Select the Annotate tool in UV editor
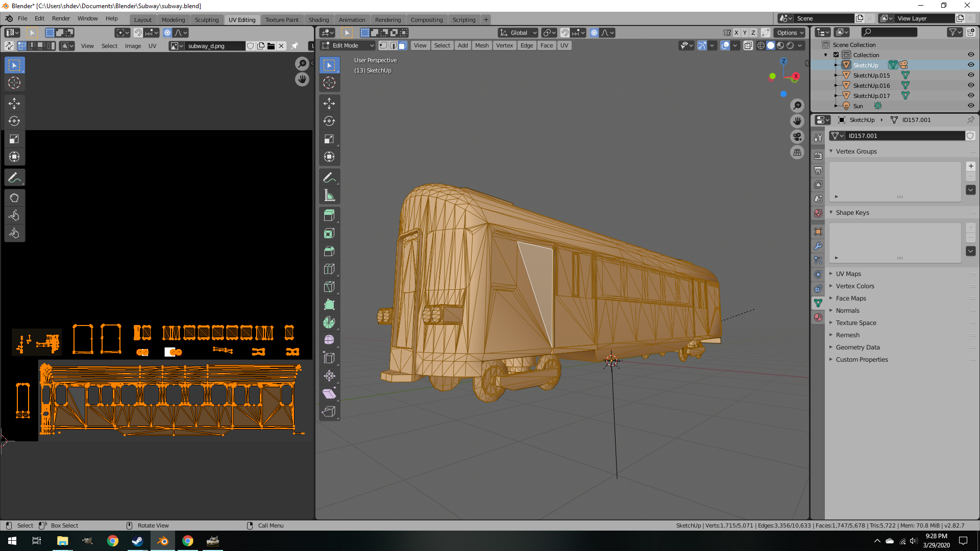This screenshot has width=980, height=551. click(x=14, y=178)
